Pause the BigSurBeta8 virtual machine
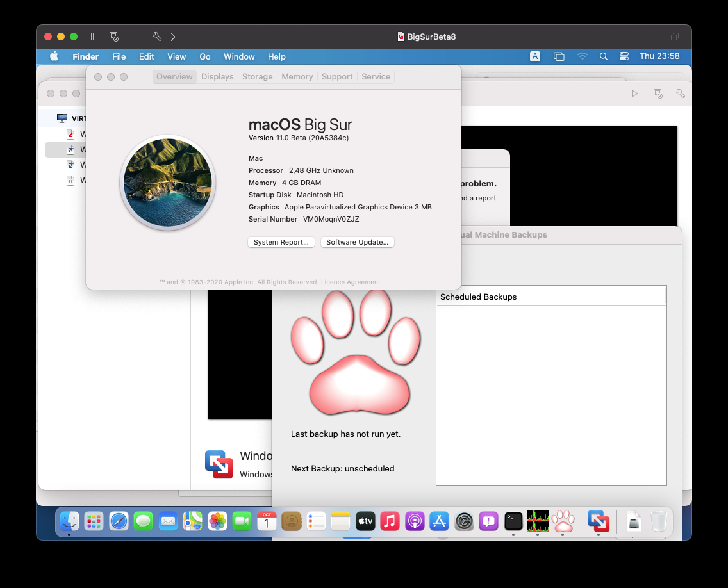The width and height of the screenshot is (728, 588). point(94,37)
